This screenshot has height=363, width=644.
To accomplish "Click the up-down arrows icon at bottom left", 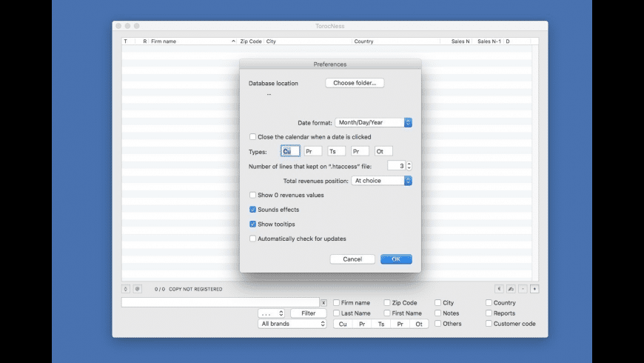I will [x=126, y=288].
